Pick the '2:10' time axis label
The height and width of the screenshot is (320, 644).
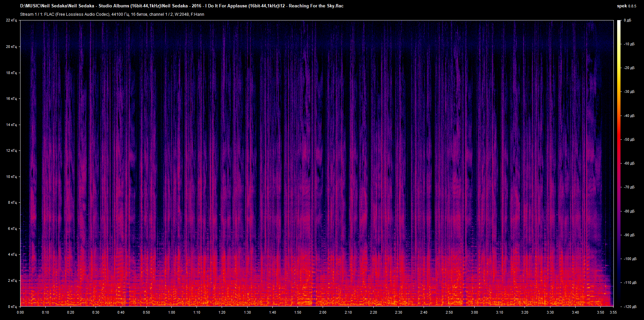pos(348,312)
